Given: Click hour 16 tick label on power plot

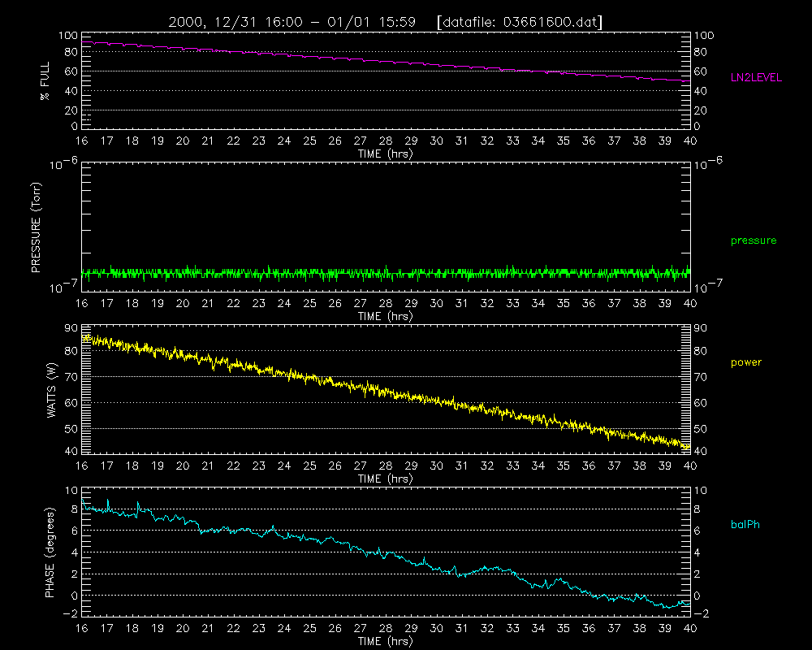Looking at the screenshot, I should pos(81,466).
